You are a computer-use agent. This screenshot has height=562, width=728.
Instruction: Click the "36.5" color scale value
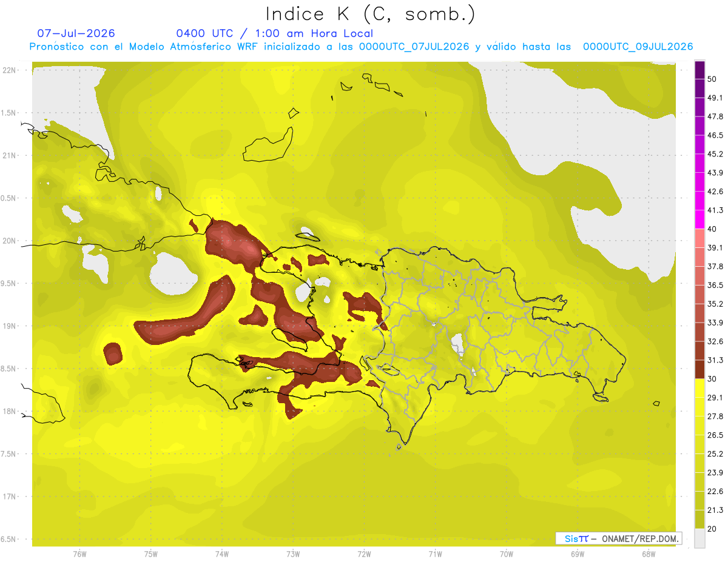tap(715, 285)
